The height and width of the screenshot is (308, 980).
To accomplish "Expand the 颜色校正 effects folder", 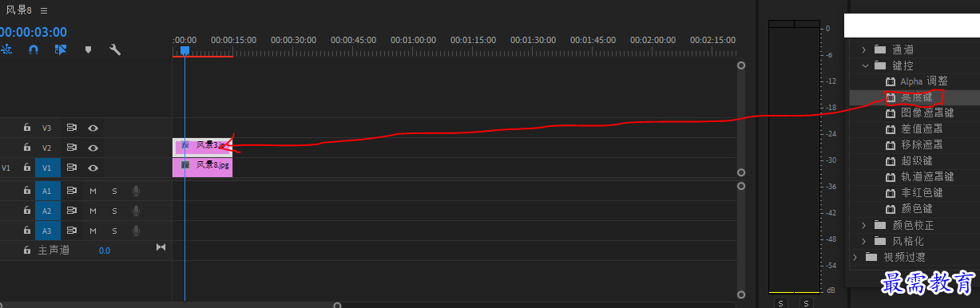I will click(864, 225).
